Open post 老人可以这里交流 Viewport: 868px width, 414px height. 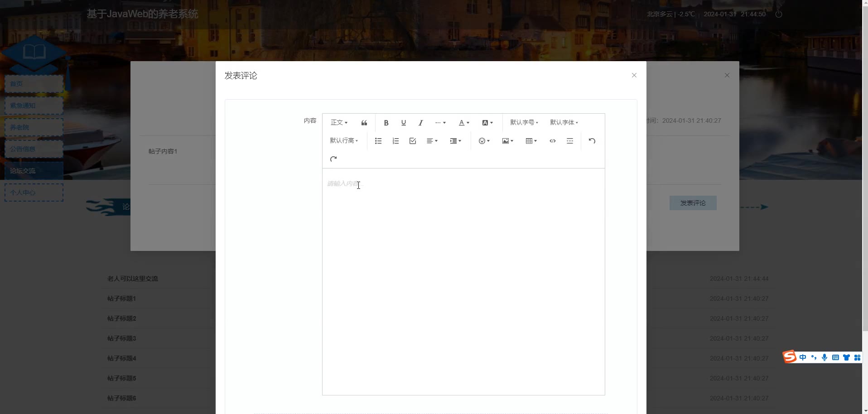pos(133,279)
